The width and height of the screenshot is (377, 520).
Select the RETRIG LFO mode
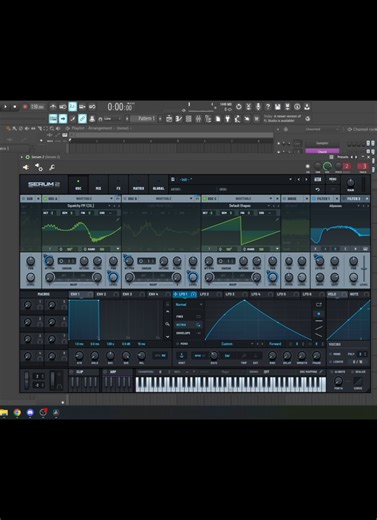tap(189, 325)
